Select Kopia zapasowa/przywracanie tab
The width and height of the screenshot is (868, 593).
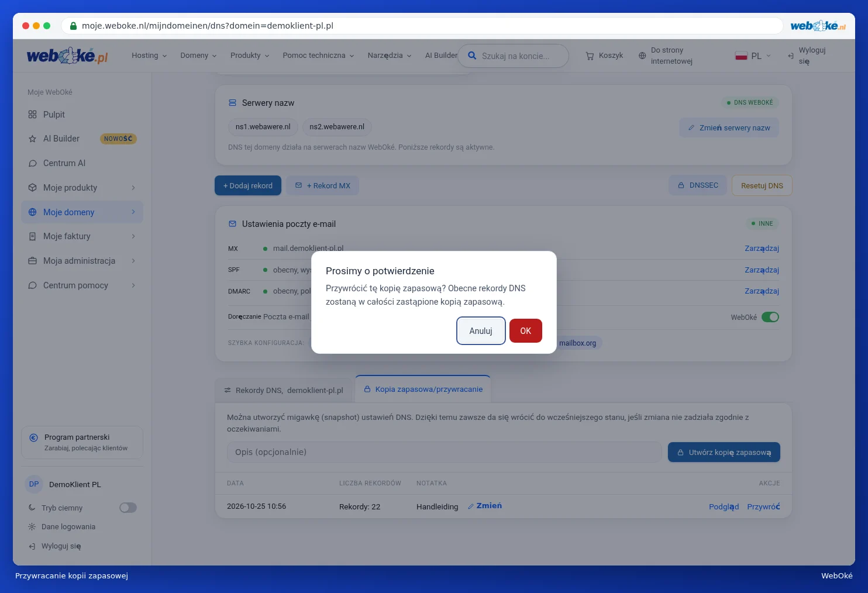423,389
